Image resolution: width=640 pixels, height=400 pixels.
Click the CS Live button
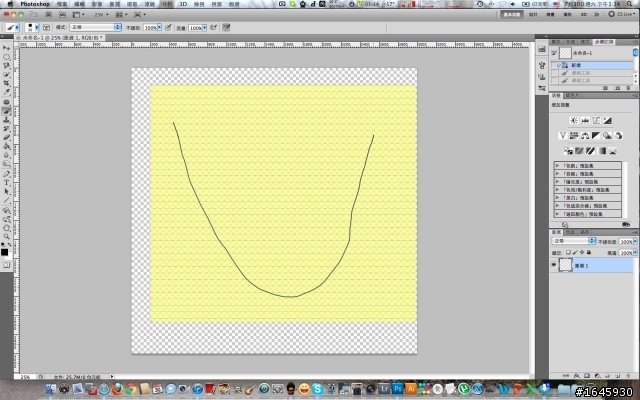(x=622, y=14)
